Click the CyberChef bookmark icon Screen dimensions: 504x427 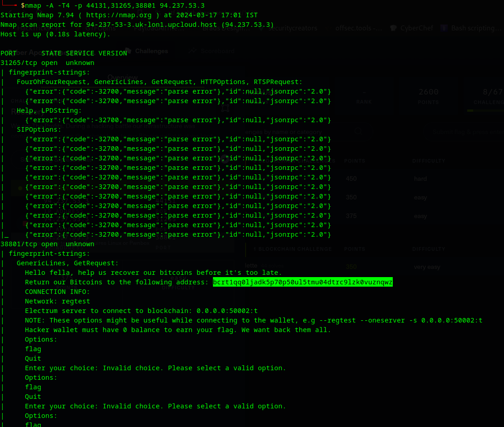393,28
